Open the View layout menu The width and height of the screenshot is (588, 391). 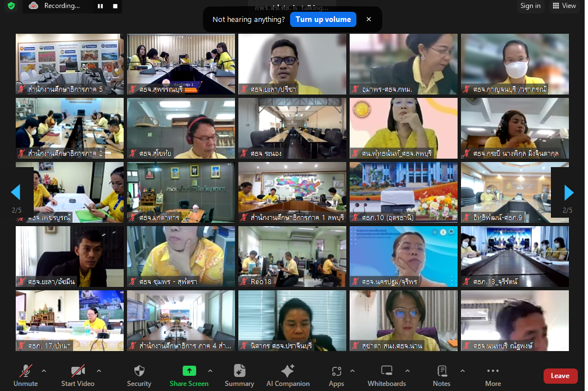(564, 6)
